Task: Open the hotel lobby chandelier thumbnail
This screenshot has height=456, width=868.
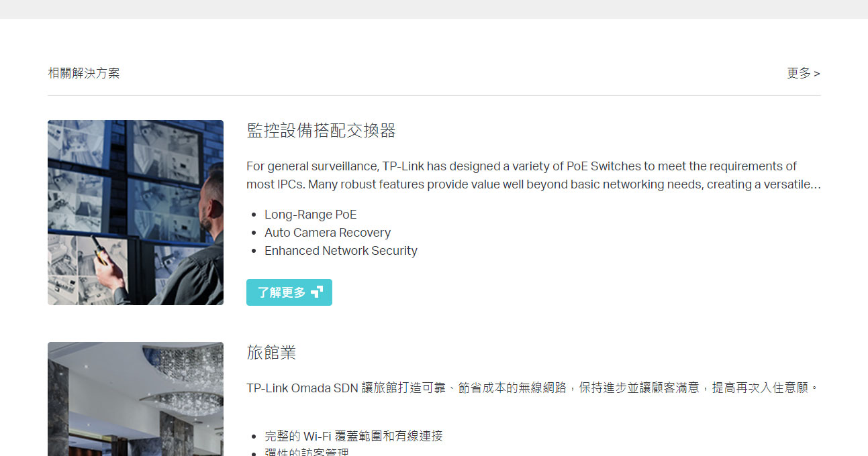Action: coord(136,399)
